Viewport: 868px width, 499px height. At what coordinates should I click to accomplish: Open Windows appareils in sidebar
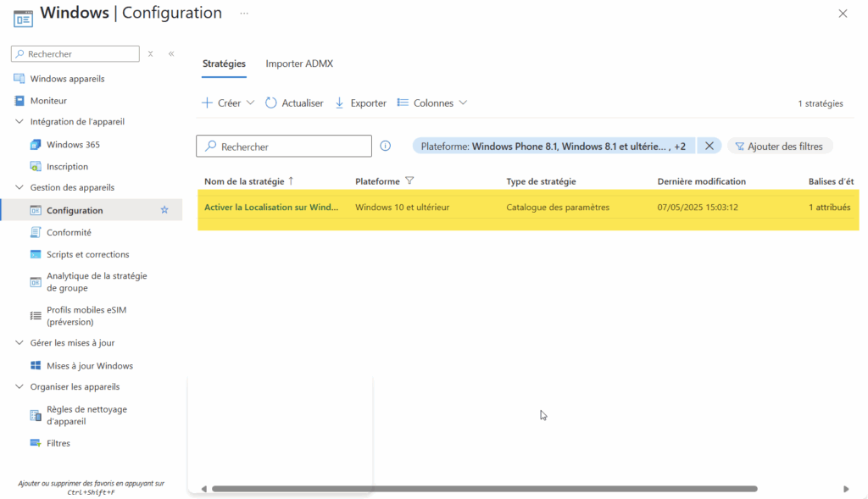pos(68,79)
